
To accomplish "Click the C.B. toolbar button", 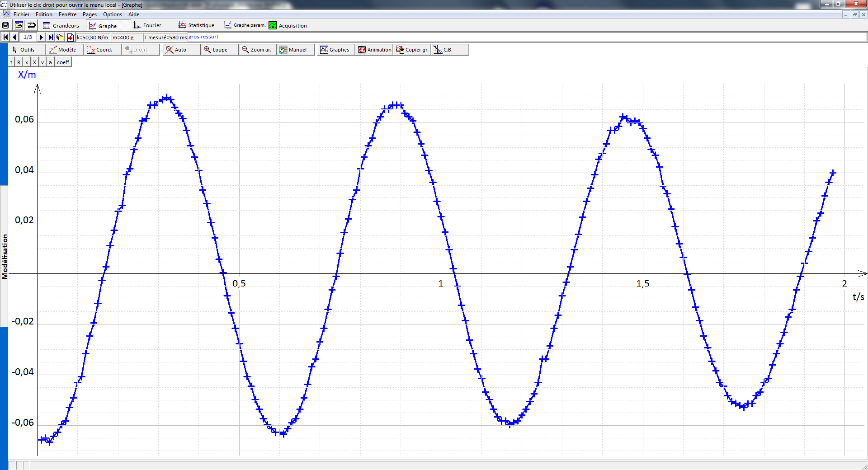I will pyautogui.click(x=450, y=50).
